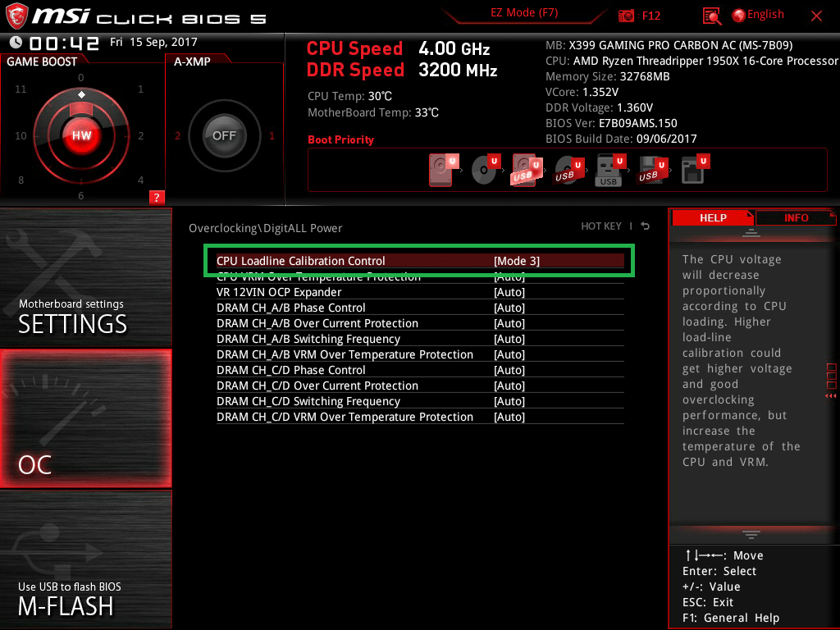Open the SETTINGS motherboard section
Viewport: 840px width, 630px height.
click(85, 277)
